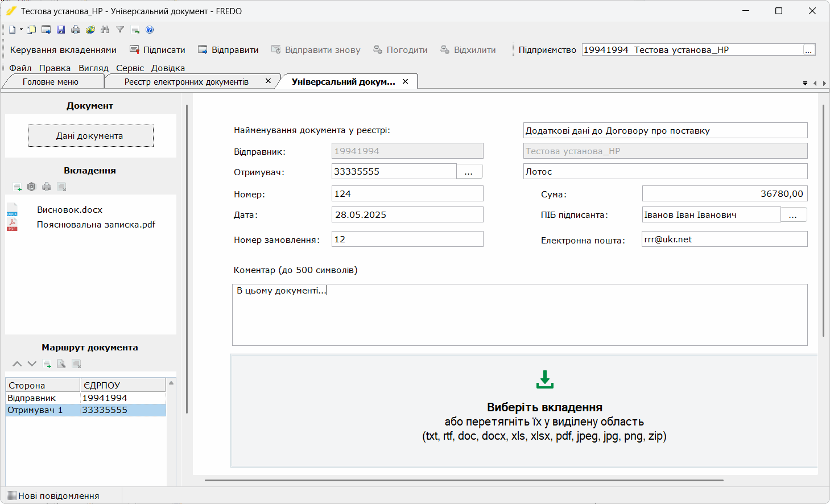Click the Відхилити reject button
Image resolution: width=830 pixels, height=504 pixels.
(468, 50)
